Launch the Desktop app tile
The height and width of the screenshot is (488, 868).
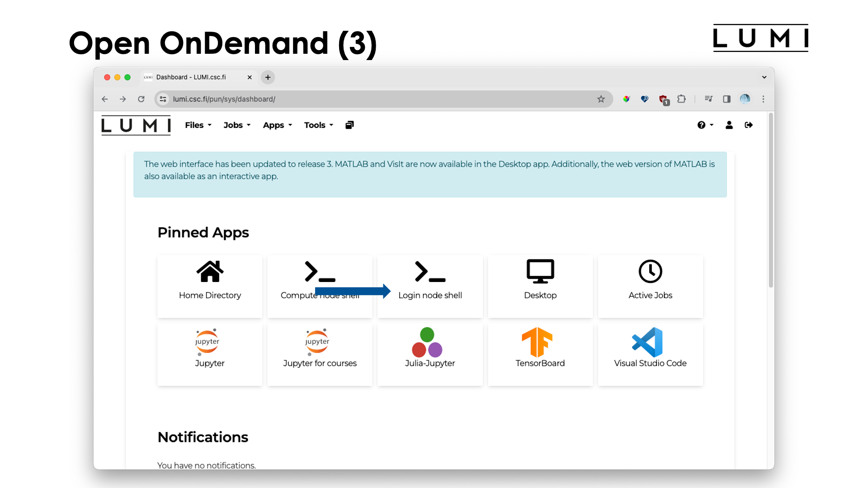(540, 286)
